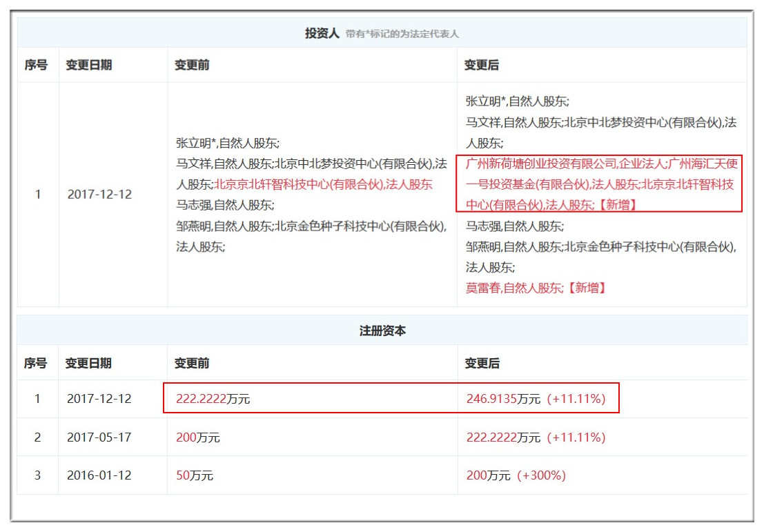Viewport: 764px width, 532px height.
Task: Click 马志强,自然人股东 in 变更前 column
Action: (225, 205)
